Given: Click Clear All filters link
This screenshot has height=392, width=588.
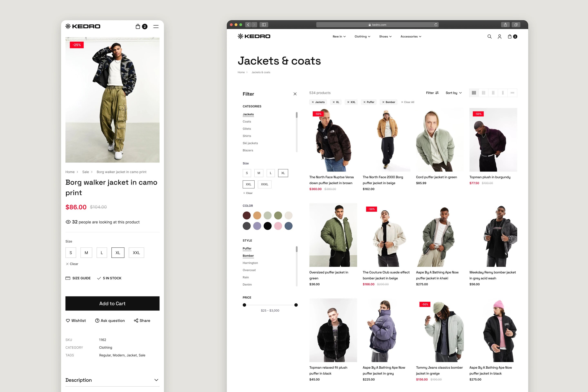Looking at the screenshot, I should (408, 102).
